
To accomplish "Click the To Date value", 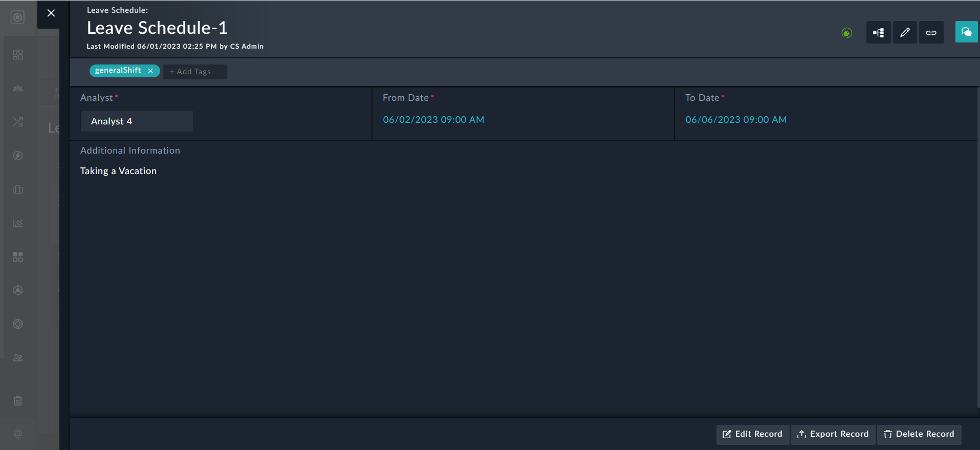I will coord(736,120).
